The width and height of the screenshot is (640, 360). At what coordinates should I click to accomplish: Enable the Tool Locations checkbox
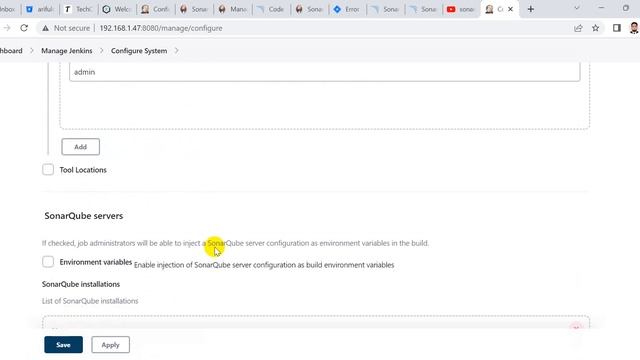48,169
